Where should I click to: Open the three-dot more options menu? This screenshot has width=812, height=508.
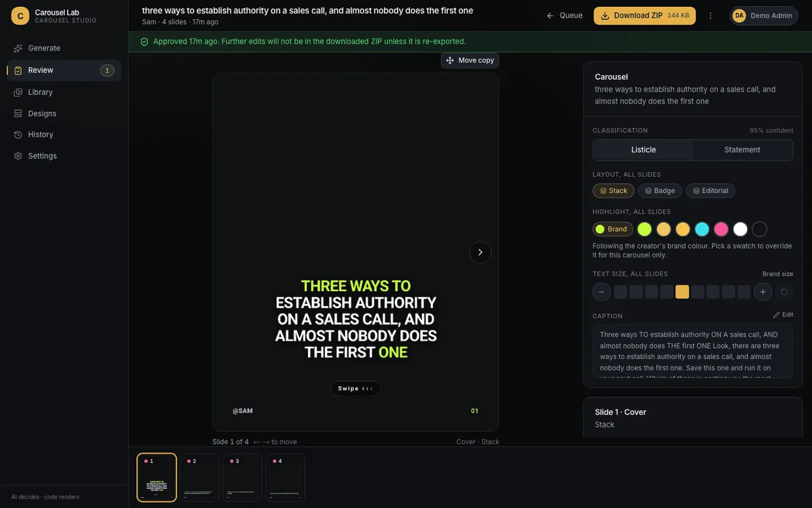coord(710,16)
